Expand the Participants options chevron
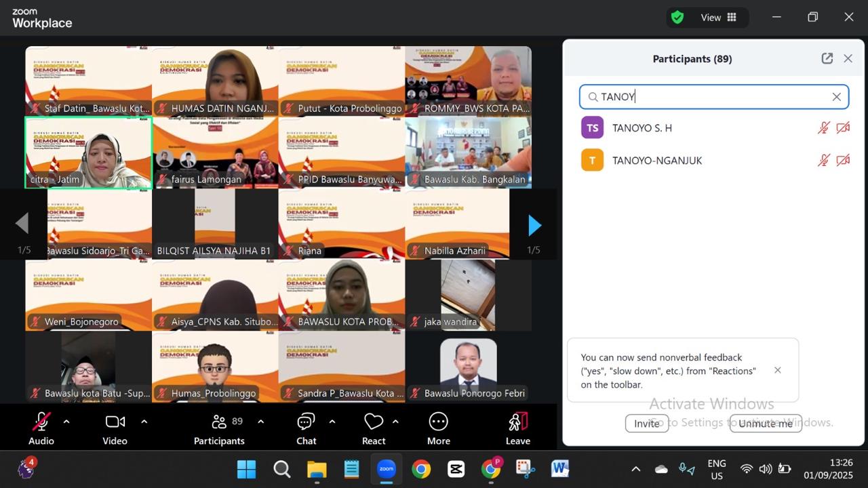868x488 pixels. pyautogui.click(x=260, y=422)
